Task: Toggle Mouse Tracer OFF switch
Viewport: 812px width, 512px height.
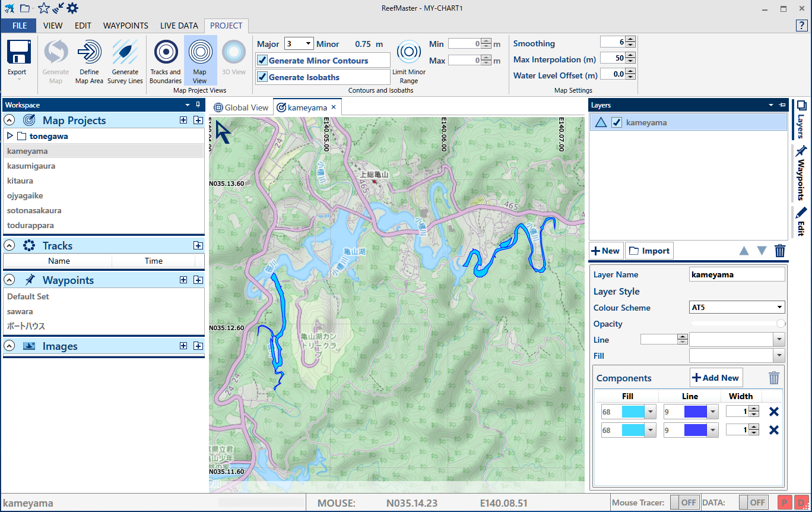Action: pyautogui.click(x=684, y=502)
